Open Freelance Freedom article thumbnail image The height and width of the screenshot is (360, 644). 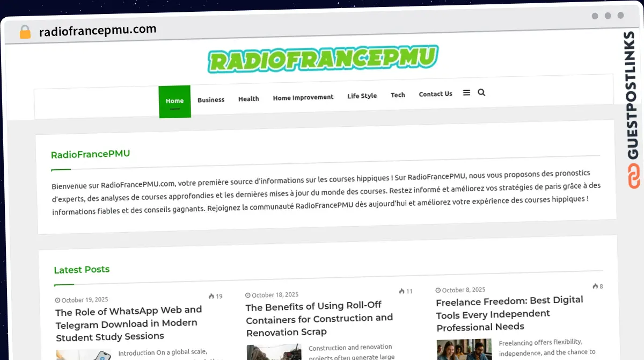464,349
